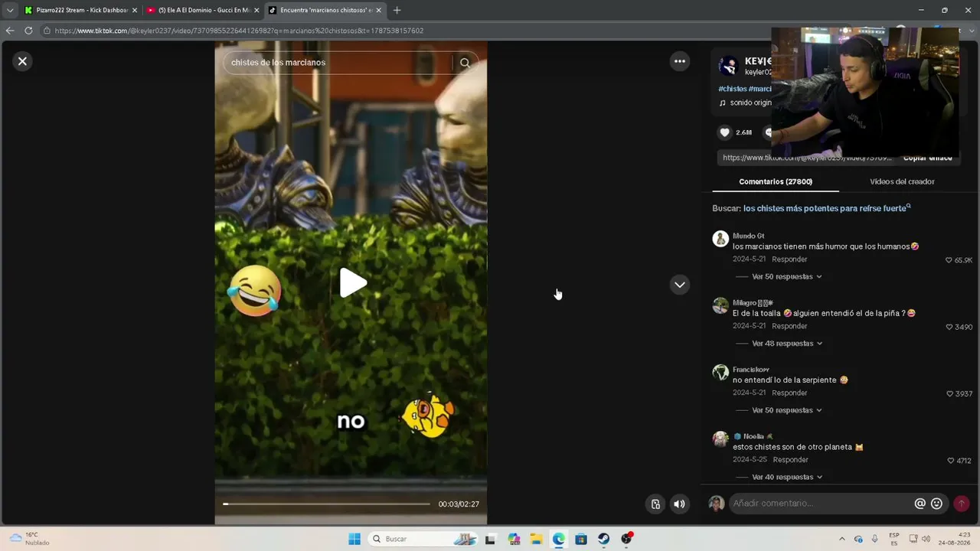Play the paused TikTok video
Viewport: 980px width, 551px height.
[x=352, y=283]
